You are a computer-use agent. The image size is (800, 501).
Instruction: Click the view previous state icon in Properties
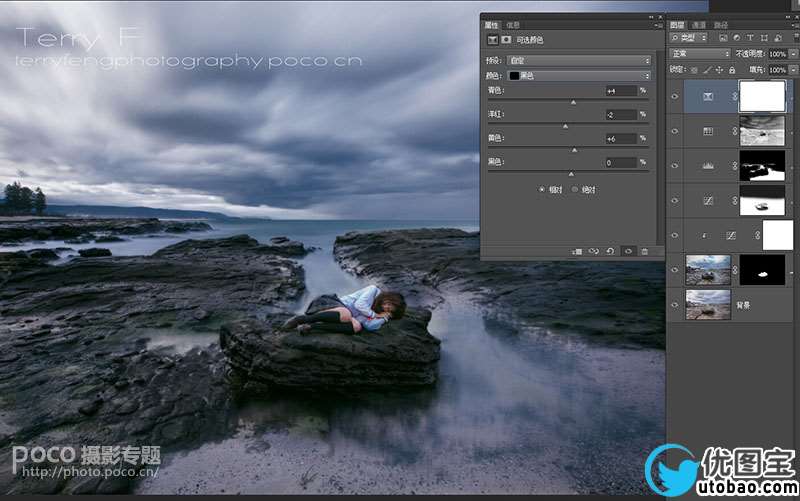click(x=593, y=252)
